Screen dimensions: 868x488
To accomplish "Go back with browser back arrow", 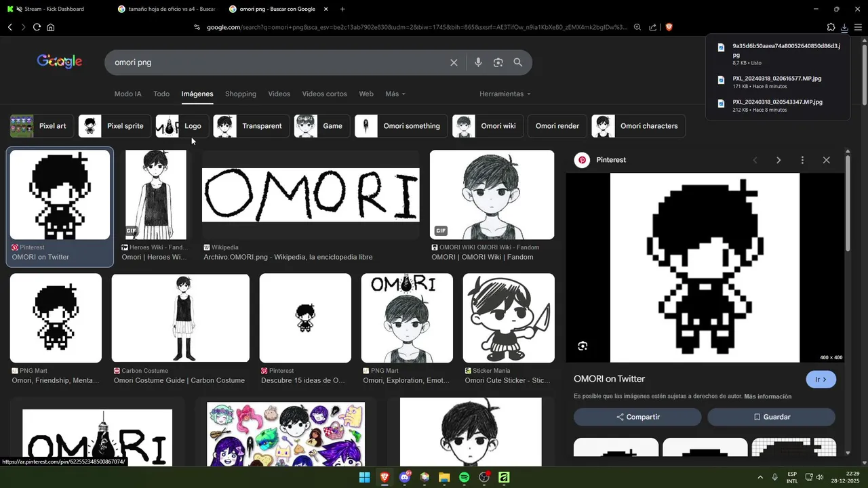I will coord(10,27).
